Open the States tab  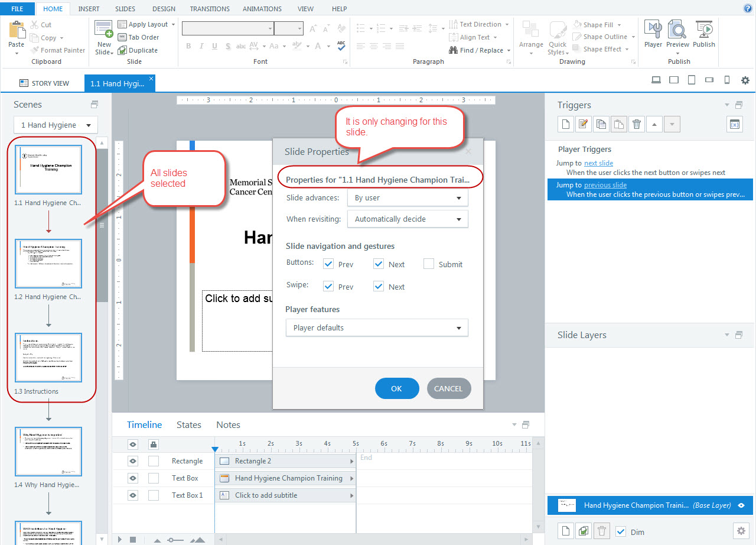click(188, 424)
